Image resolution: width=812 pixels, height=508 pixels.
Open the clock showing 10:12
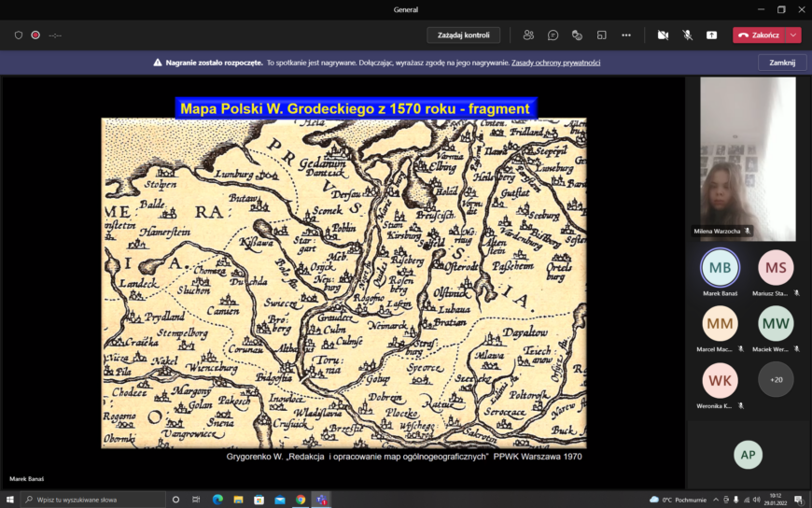tap(775, 500)
